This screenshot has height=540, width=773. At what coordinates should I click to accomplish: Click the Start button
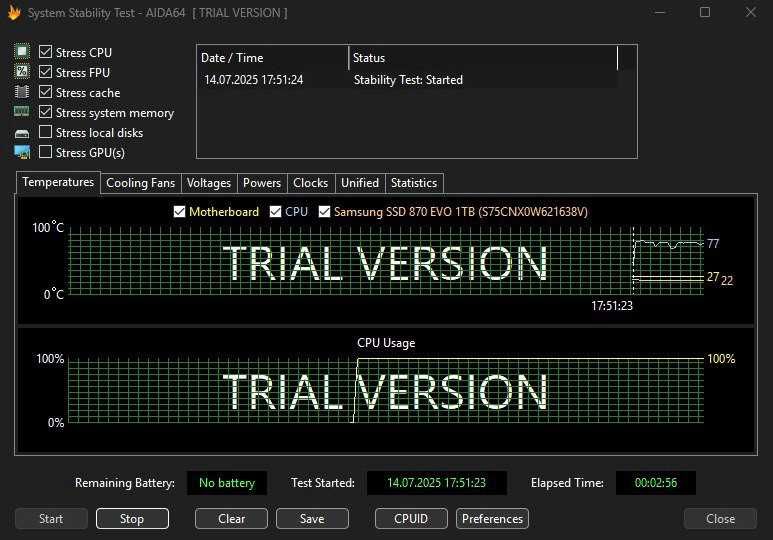tap(51, 519)
